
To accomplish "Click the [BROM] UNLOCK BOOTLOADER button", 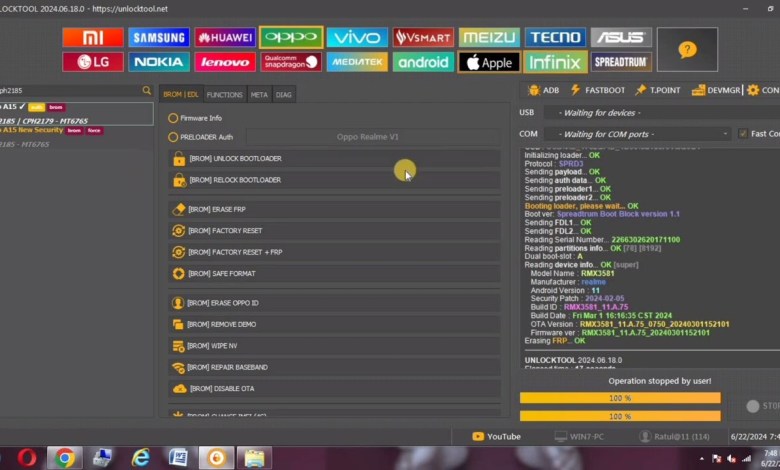I will (x=335, y=159).
